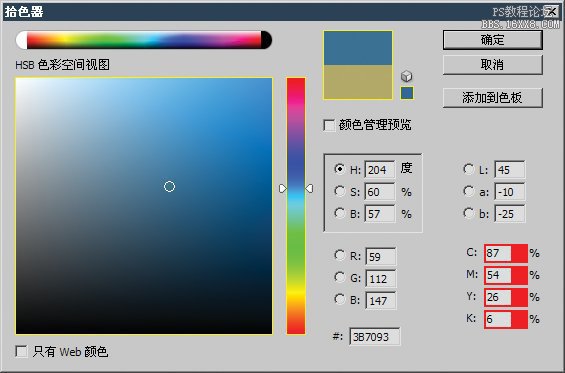
Task: Click the S field showing 60
Action: click(x=380, y=192)
